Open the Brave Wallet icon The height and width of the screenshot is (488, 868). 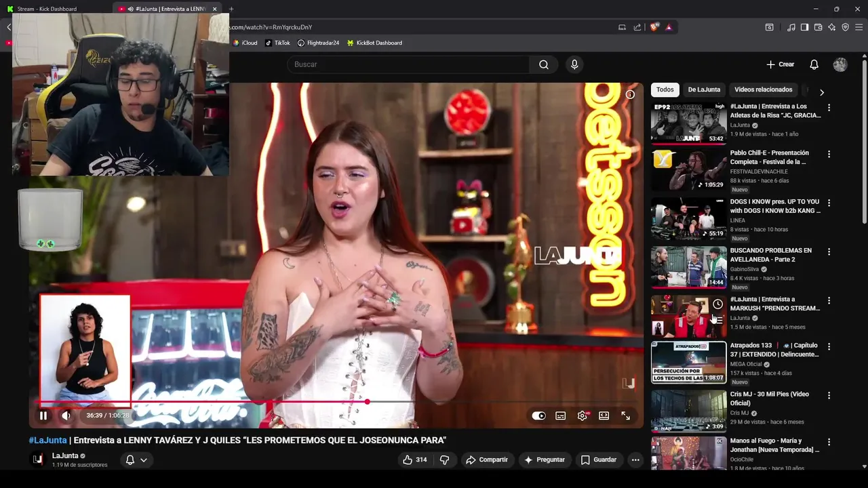[x=818, y=27]
